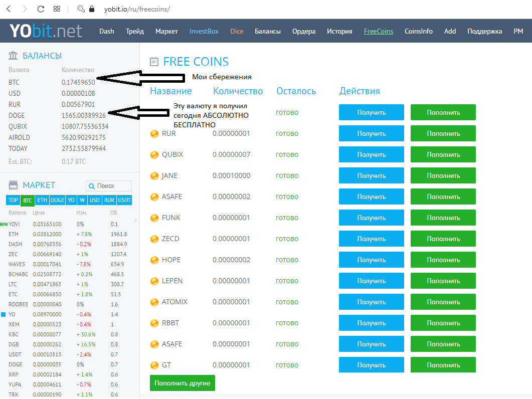Open the Маркет menu item

click(166, 31)
